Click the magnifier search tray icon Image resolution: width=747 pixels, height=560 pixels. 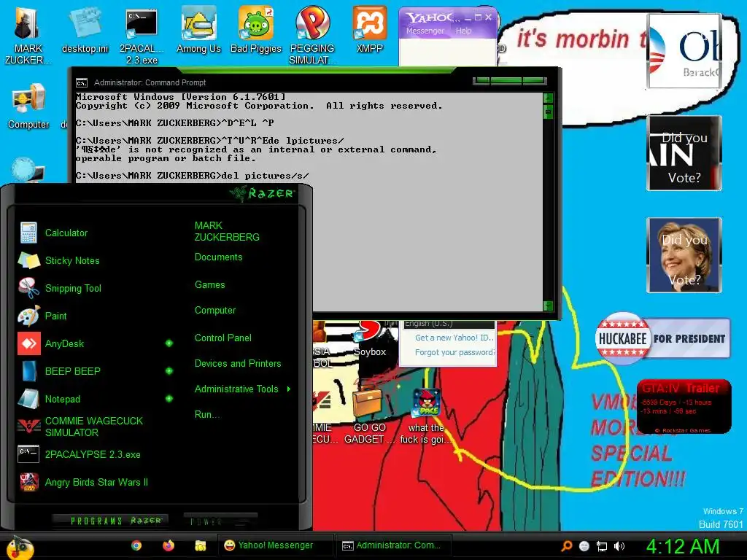pos(566,546)
